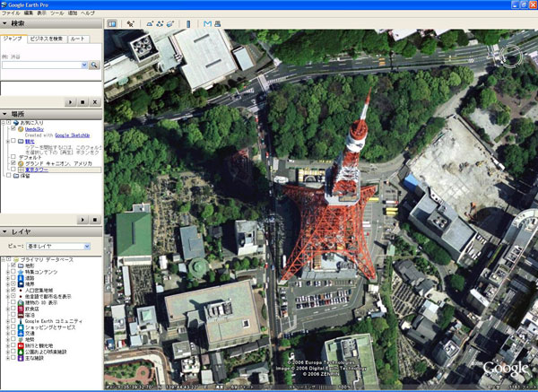Screen dimensions: 538x392
Task: Open the email toolbar icon
Action: point(207,23)
